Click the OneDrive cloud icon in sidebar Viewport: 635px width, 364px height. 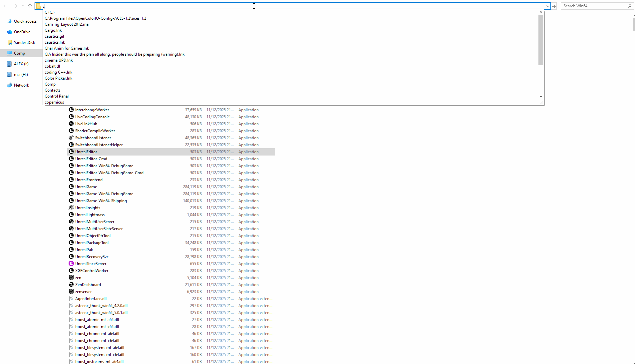click(10, 32)
